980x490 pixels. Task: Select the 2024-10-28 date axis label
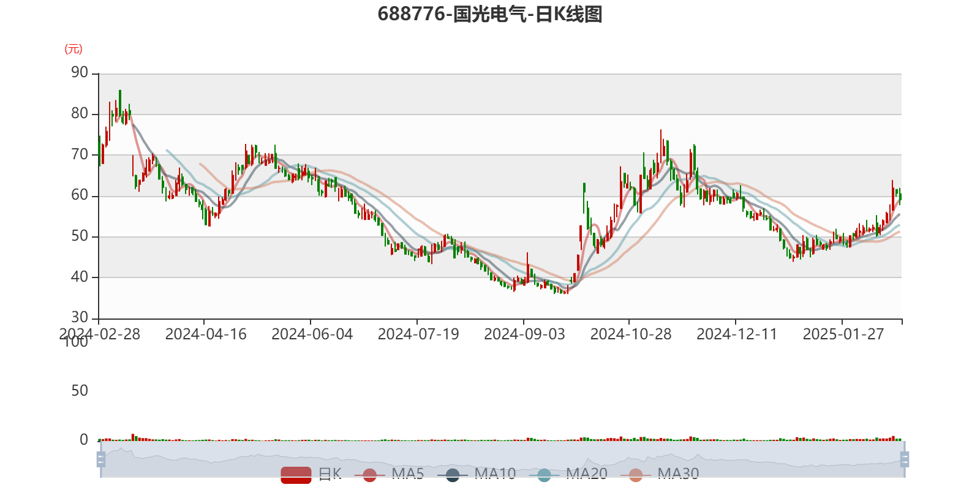pyautogui.click(x=631, y=334)
